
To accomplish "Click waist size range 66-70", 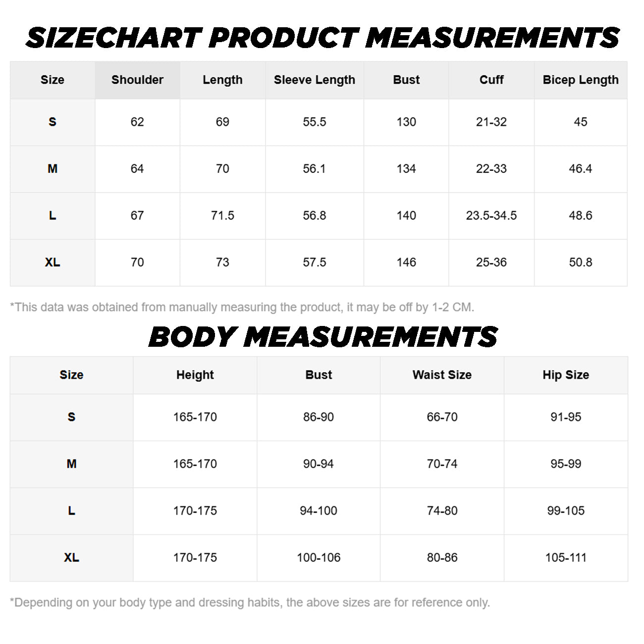I will tap(442, 417).
